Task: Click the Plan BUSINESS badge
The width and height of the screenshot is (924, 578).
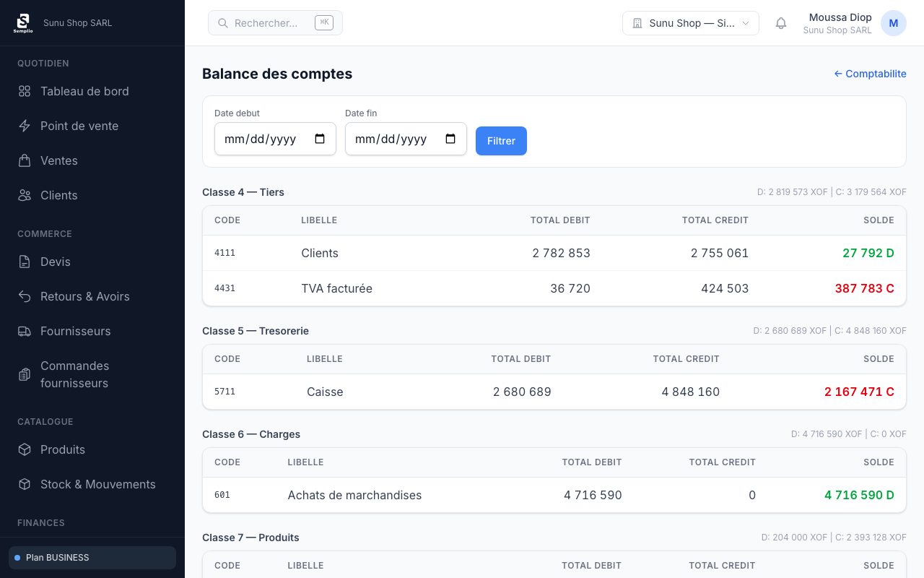Action: (x=92, y=558)
